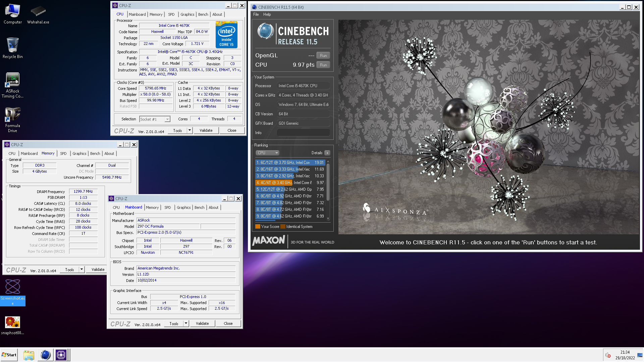The image size is (644, 362).
Task: Open the File menu in Cinebench
Action: tap(256, 14)
